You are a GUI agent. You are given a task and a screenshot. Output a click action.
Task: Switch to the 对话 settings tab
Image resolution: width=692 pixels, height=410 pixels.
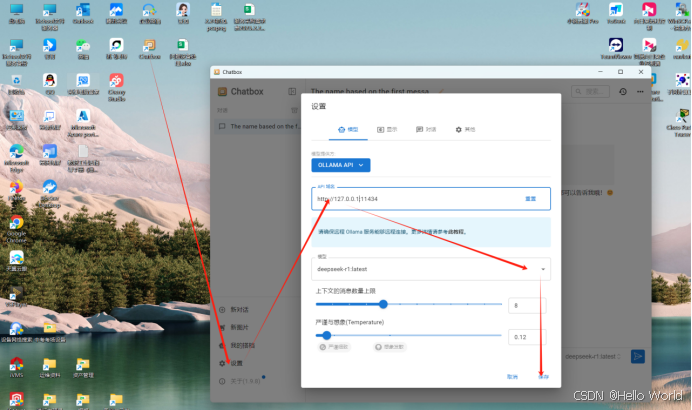(x=426, y=129)
